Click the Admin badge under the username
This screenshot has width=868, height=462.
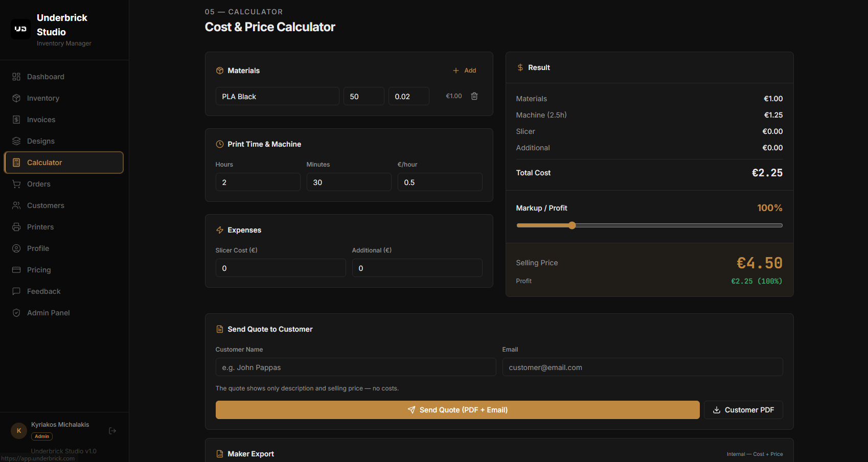[42, 436]
